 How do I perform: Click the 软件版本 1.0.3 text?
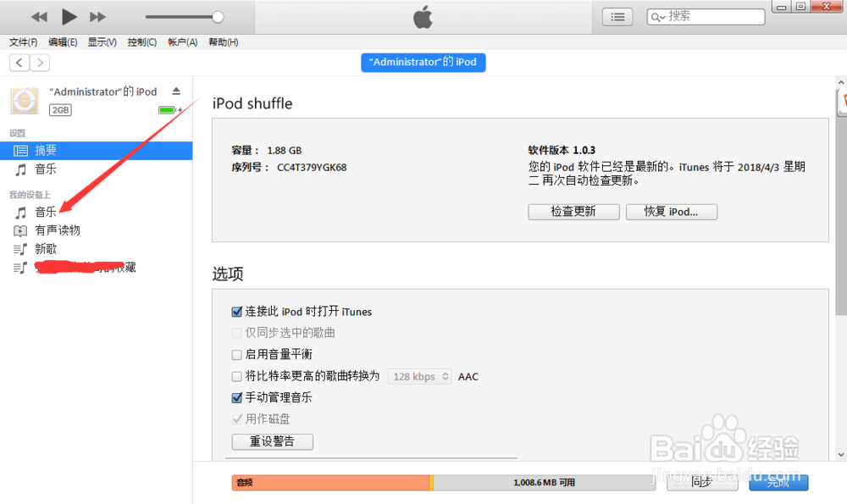[x=562, y=150]
